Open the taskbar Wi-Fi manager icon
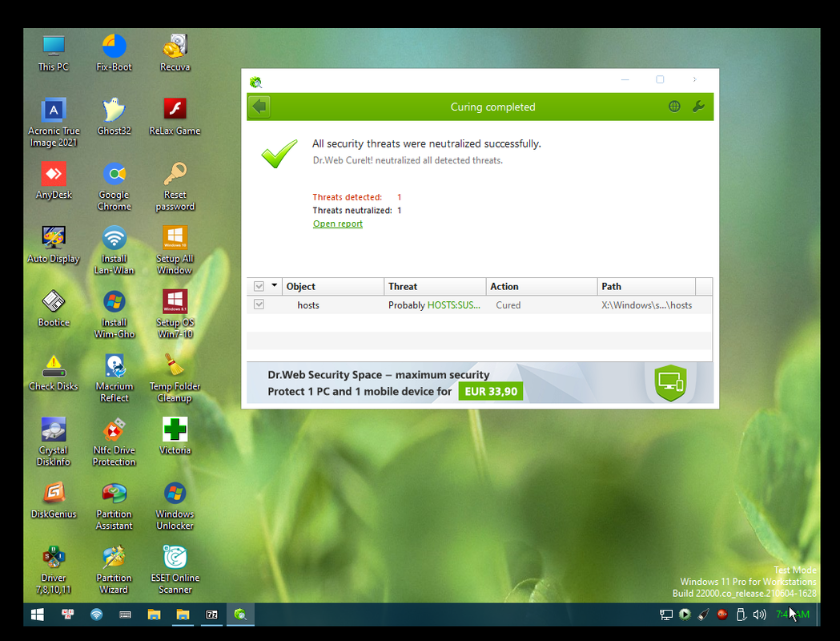The image size is (840, 641). pos(96,615)
